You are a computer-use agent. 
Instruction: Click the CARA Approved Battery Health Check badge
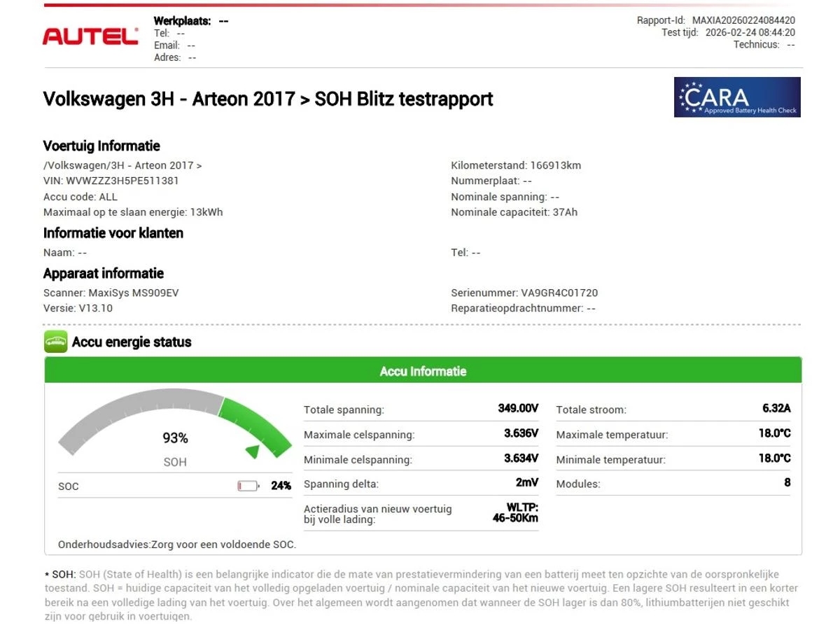click(737, 97)
